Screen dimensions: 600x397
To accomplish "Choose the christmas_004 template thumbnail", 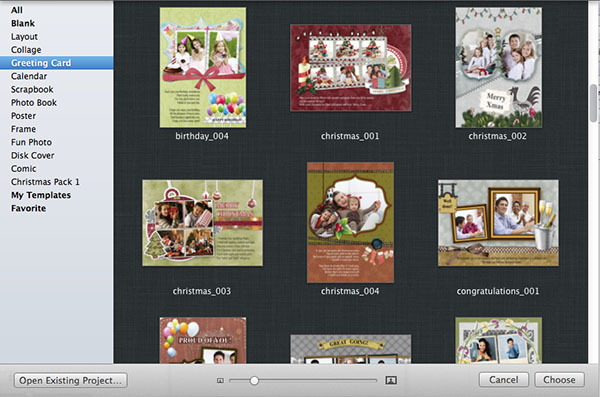I will pyautogui.click(x=350, y=222).
